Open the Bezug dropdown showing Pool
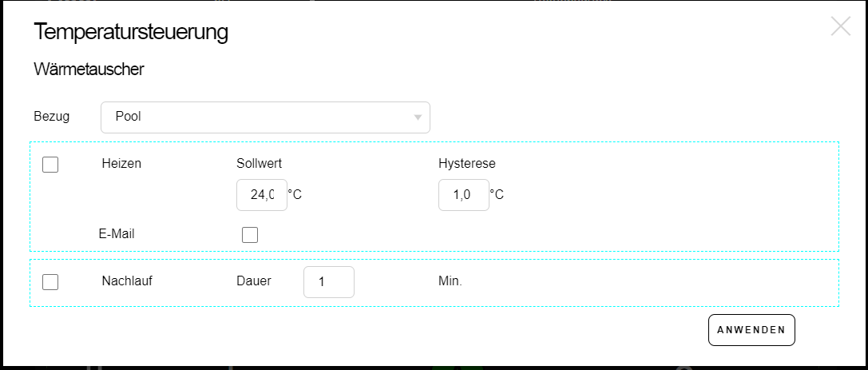 tap(256, 117)
